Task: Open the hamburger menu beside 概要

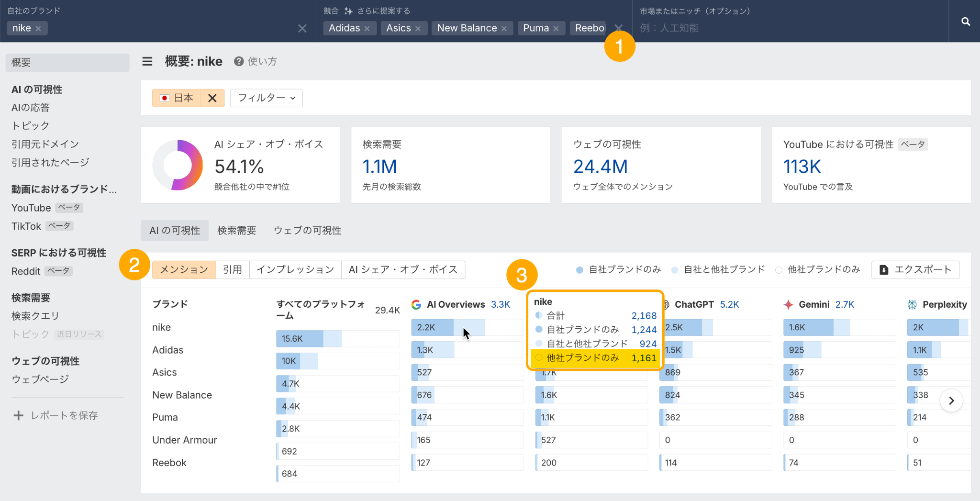Action: (x=147, y=61)
